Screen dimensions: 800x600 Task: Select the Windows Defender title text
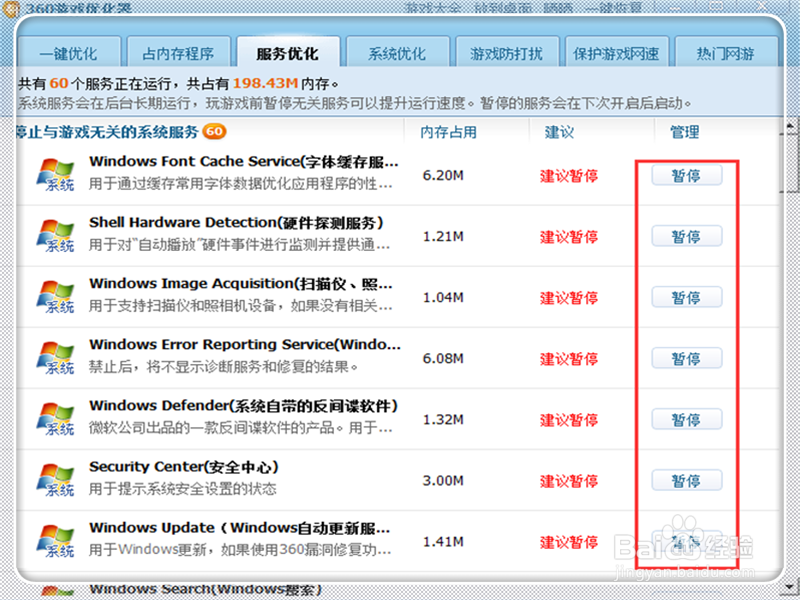point(243,406)
